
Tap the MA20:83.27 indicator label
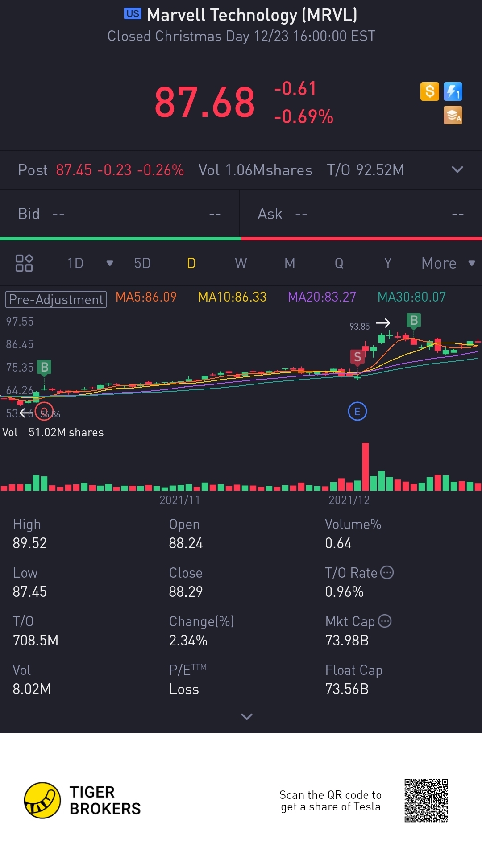(322, 297)
